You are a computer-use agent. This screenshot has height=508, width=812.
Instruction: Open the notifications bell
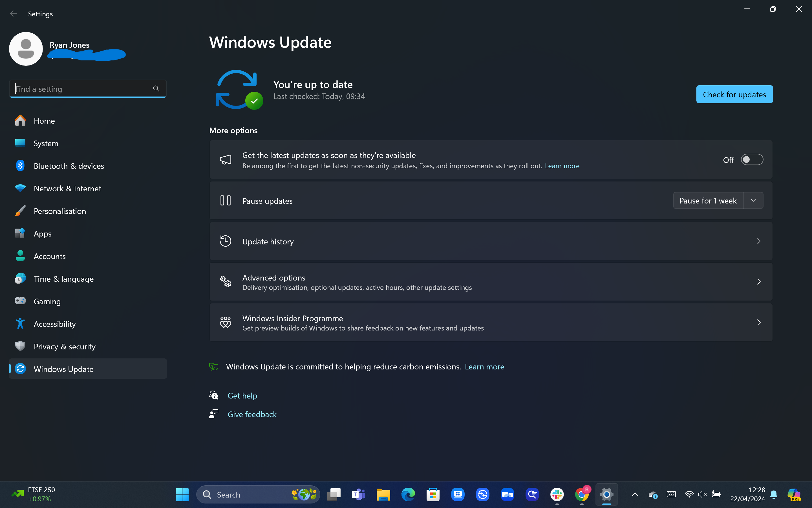coord(774,494)
